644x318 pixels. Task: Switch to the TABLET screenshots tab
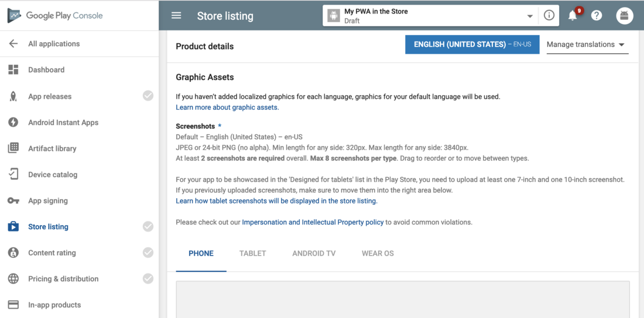pyautogui.click(x=252, y=254)
